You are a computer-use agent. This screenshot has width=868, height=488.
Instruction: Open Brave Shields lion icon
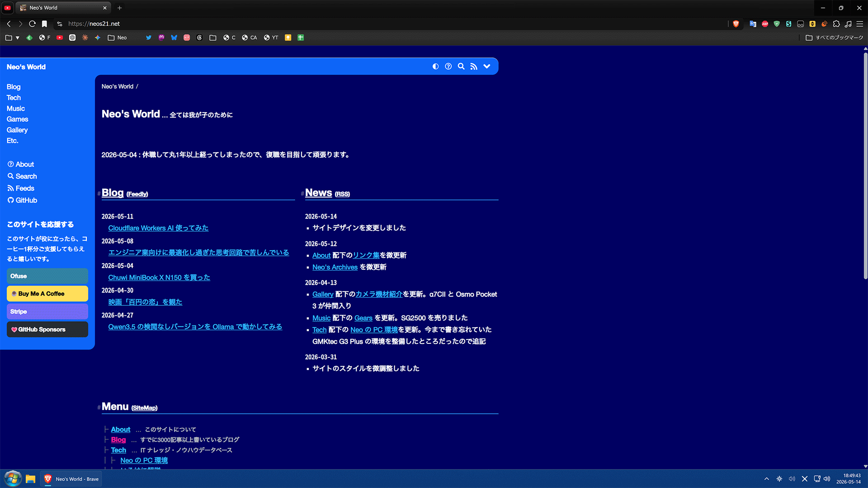click(736, 23)
